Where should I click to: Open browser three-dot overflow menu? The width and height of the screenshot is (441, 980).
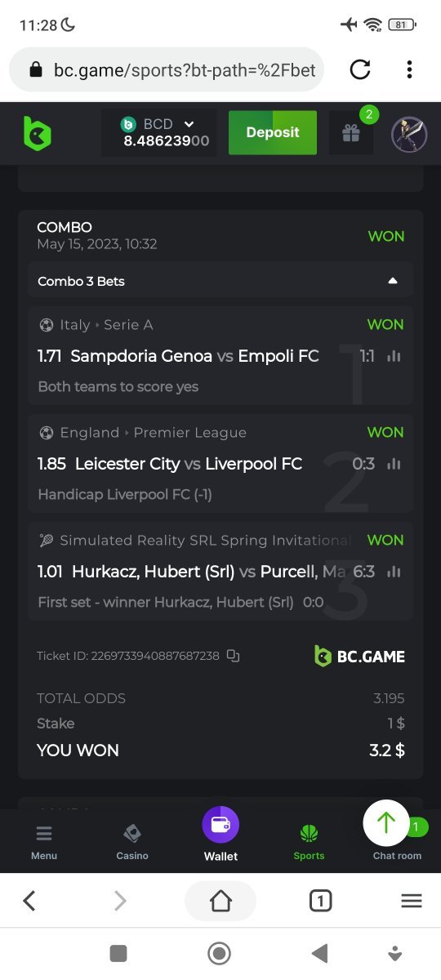tap(409, 70)
